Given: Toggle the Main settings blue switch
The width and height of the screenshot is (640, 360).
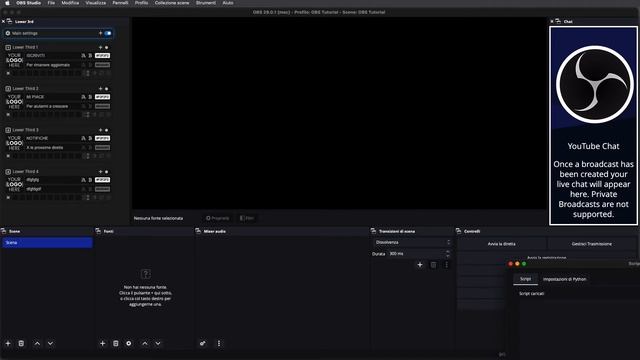Looking at the screenshot, I should (x=108, y=33).
